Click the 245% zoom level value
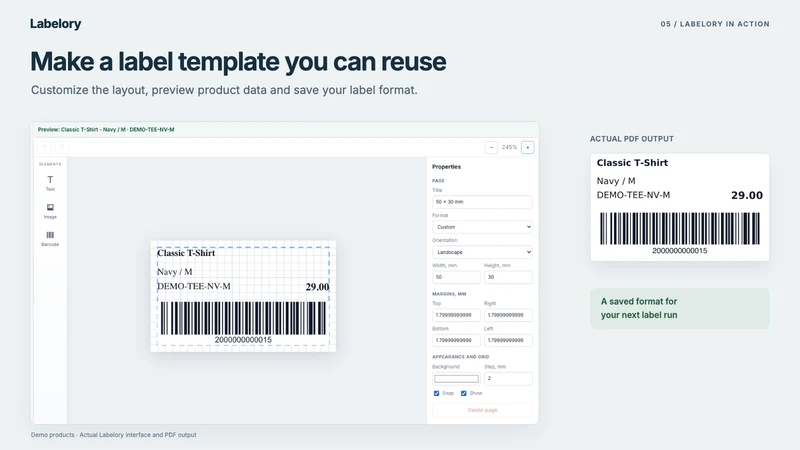 509,147
